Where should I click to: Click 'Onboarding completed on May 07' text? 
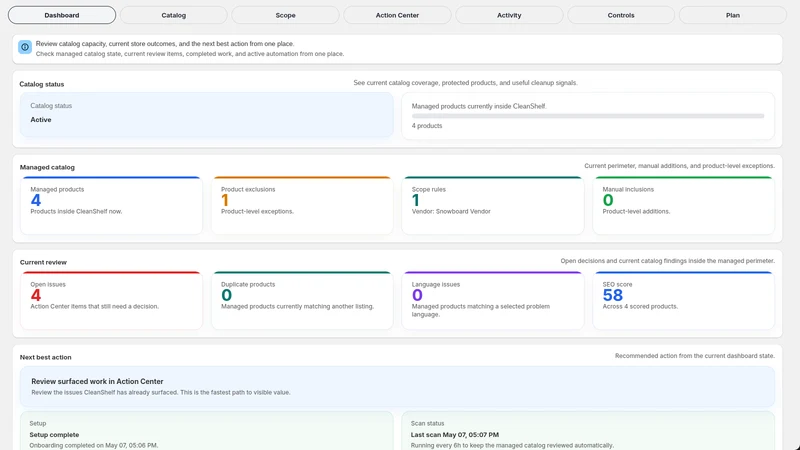point(93,445)
